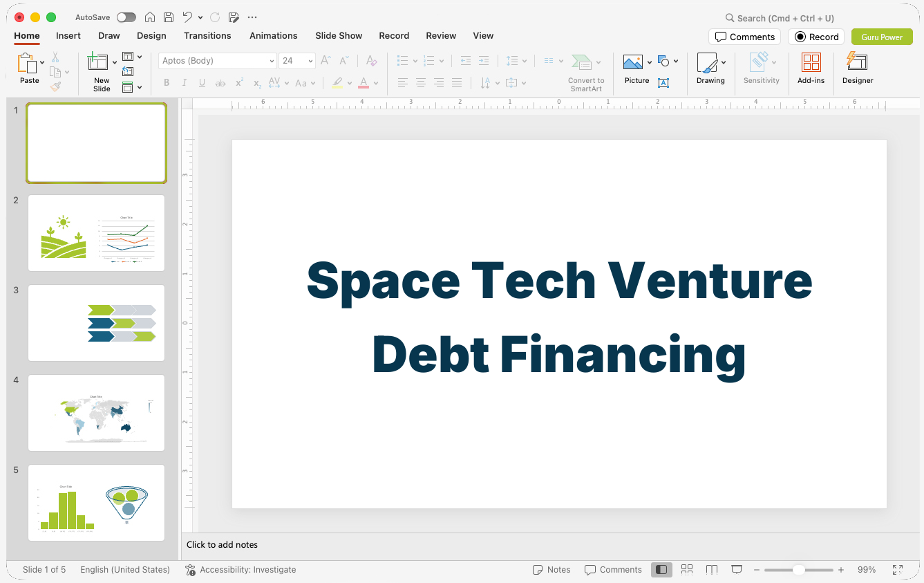Toggle Subscript formatting
Screen dimensions: 924x583
click(x=257, y=83)
